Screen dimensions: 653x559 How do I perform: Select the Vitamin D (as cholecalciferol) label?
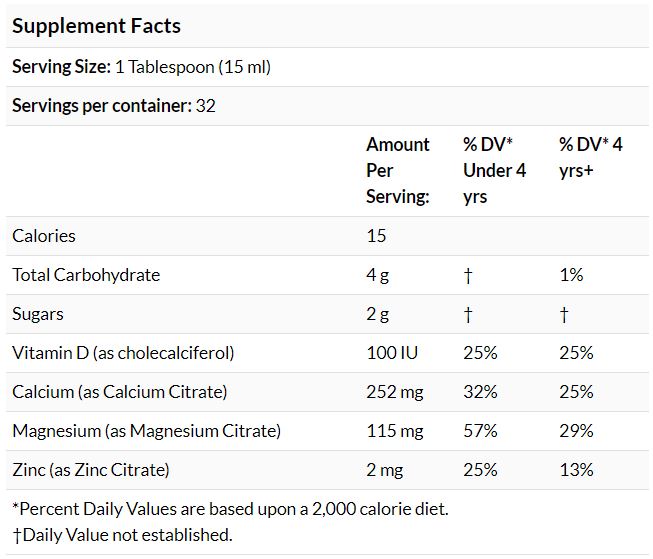point(123,353)
